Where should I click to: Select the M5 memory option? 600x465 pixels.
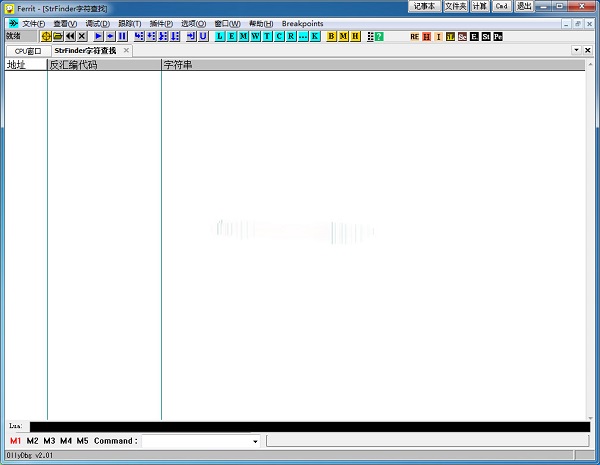(x=82, y=441)
